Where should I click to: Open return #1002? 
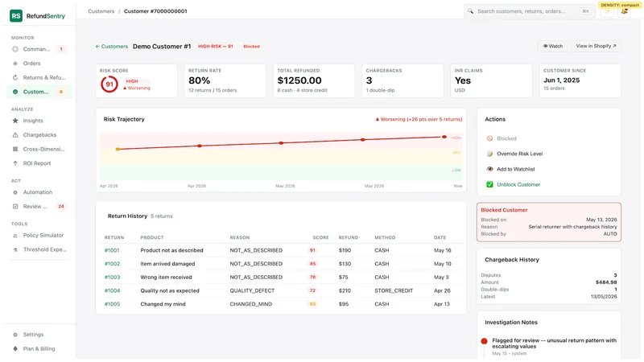tap(112, 264)
